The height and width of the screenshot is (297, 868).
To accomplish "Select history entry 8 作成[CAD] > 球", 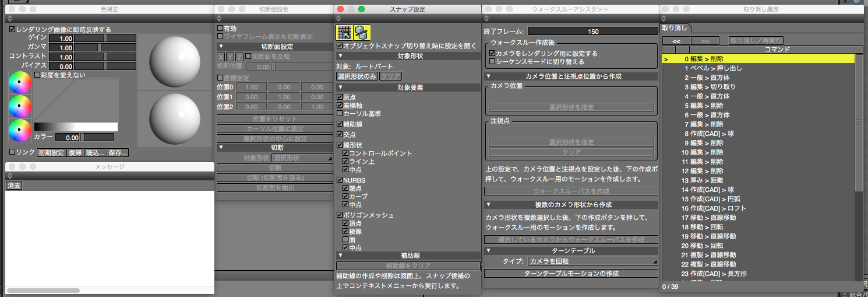I will (709, 134).
